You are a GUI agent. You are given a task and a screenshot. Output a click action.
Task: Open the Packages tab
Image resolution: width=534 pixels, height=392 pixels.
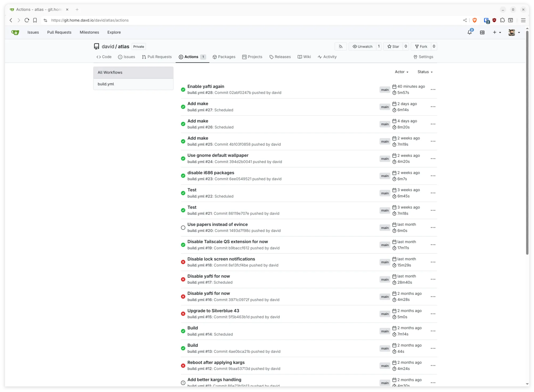tap(224, 57)
